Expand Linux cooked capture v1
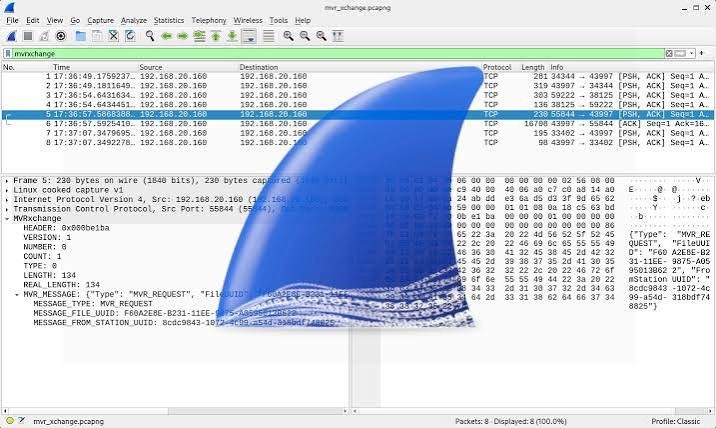716x428 pixels. pyautogui.click(x=7, y=190)
